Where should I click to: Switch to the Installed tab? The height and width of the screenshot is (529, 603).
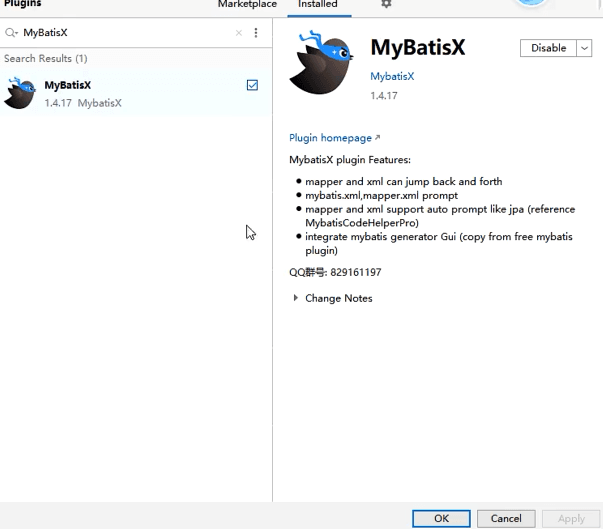click(318, 4)
